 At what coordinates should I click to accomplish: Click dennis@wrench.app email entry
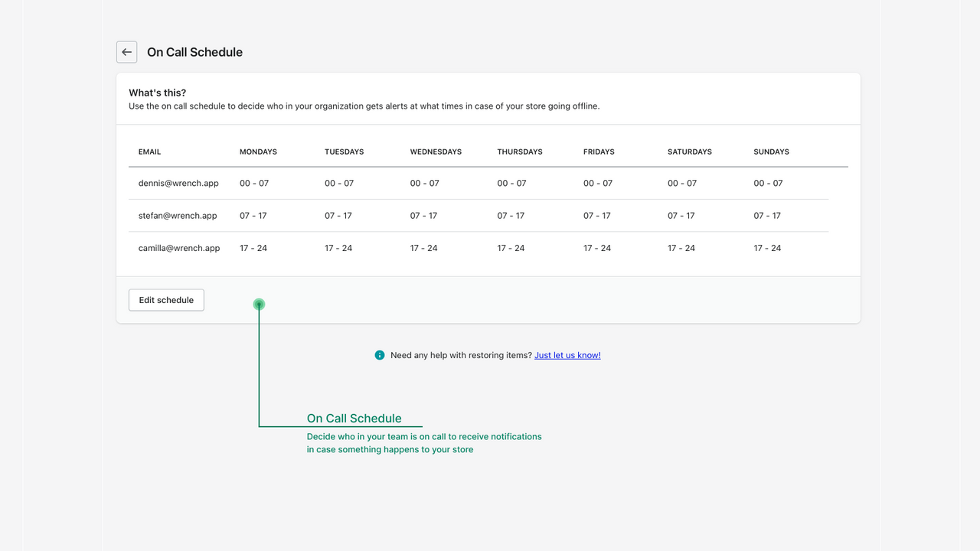(178, 183)
